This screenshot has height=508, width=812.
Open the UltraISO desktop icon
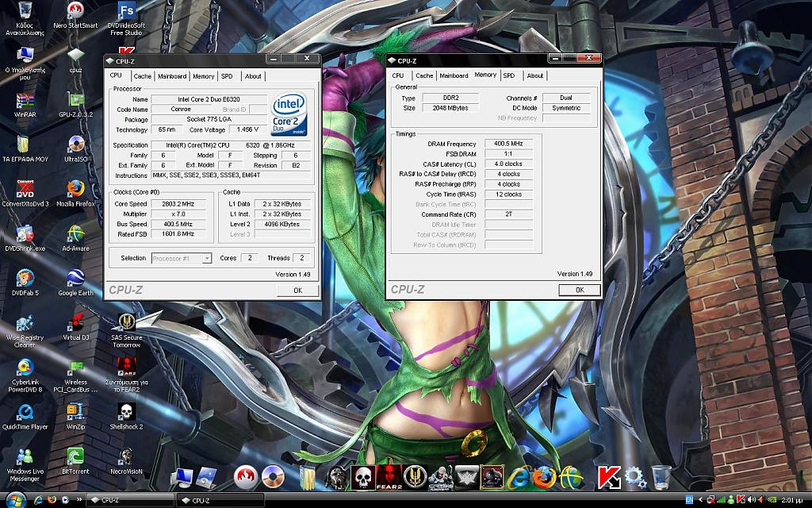pos(75,148)
